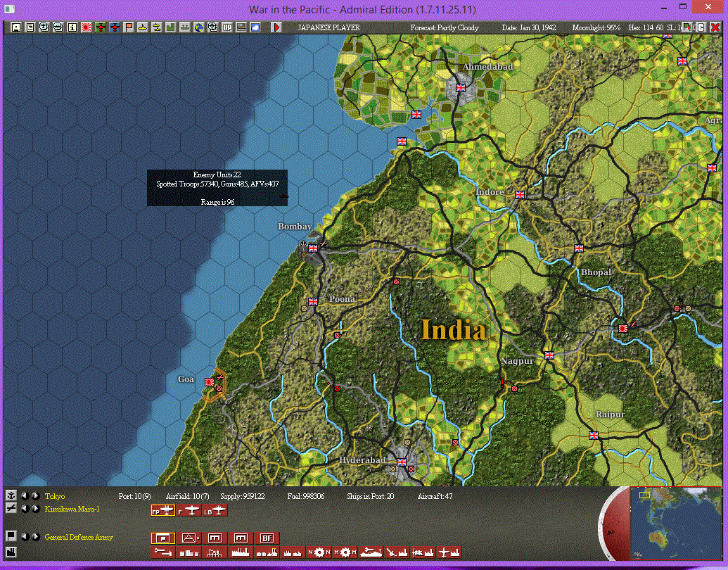This screenshot has height=570, width=728.
Task: Toggle the BF base force filter button
Action: click(x=267, y=538)
